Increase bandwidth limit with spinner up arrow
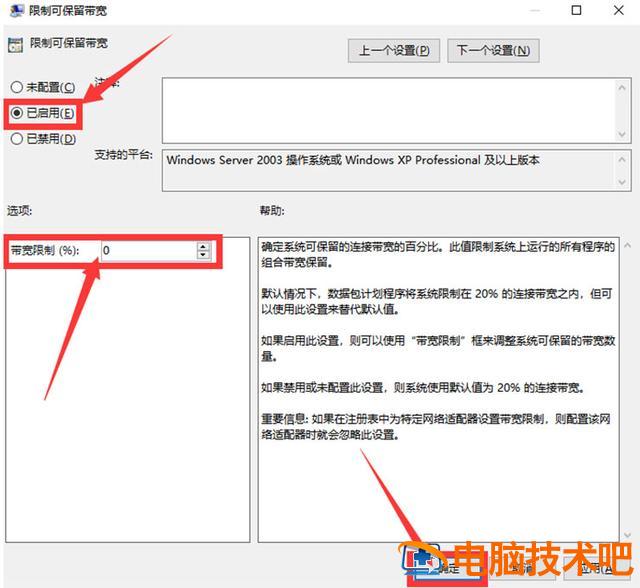640x588 pixels. (x=203, y=246)
